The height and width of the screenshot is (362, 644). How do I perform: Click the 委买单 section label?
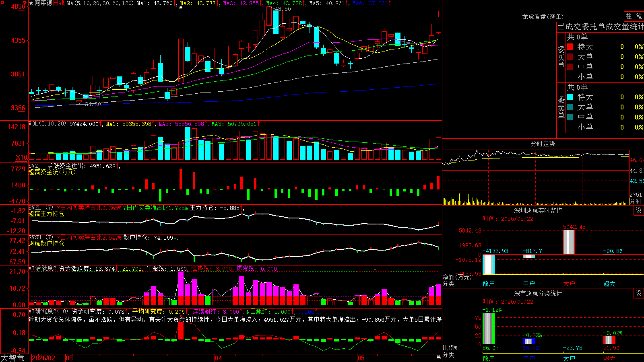tap(561, 57)
